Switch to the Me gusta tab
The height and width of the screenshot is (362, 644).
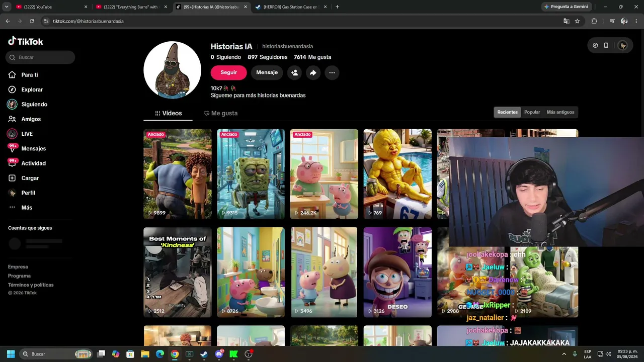pyautogui.click(x=220, y=113)
